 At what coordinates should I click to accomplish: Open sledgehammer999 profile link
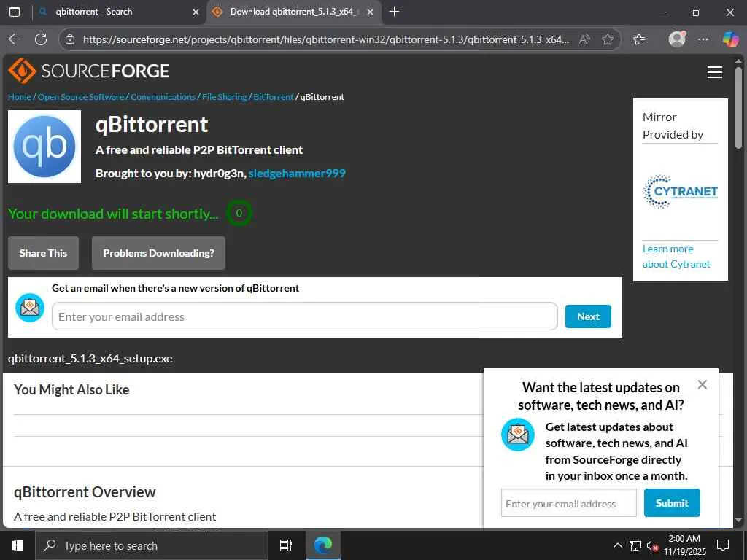297,174
